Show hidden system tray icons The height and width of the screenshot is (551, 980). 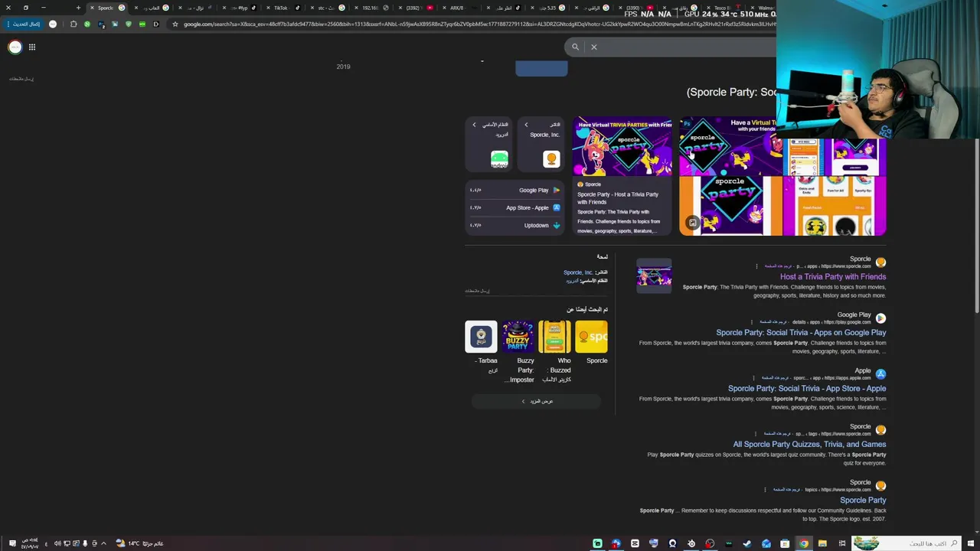tap(103, 543)
